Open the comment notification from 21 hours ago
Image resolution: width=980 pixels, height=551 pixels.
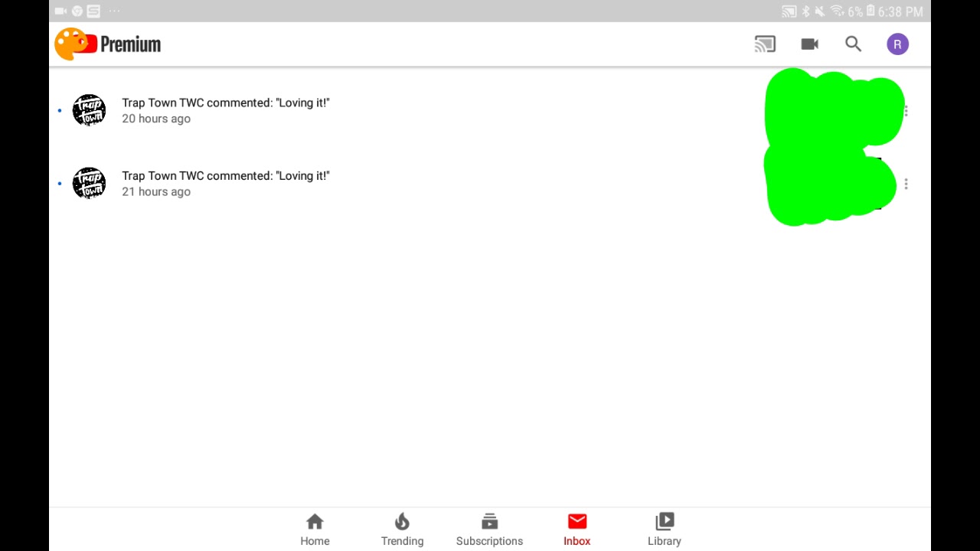[490, 184]
